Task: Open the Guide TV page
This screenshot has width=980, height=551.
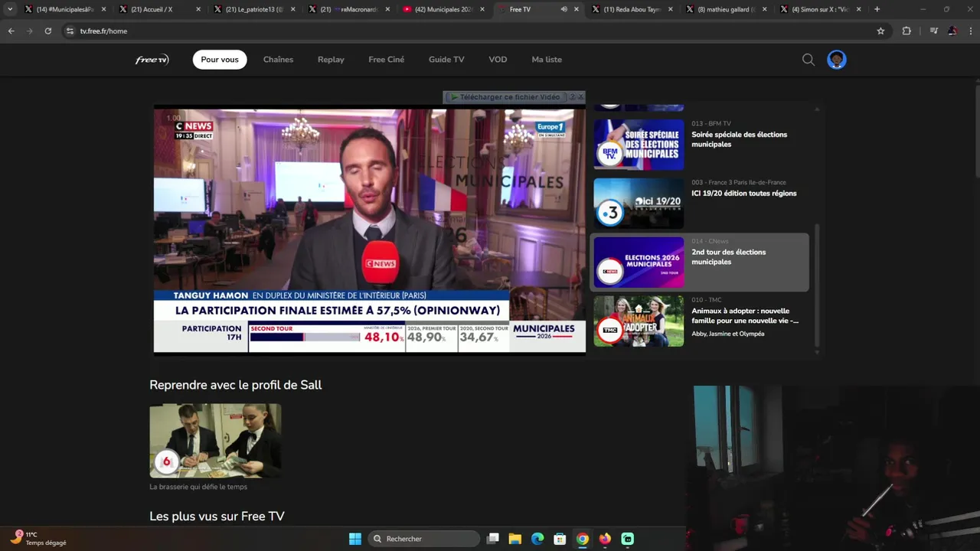Action: tap(446, 60)
